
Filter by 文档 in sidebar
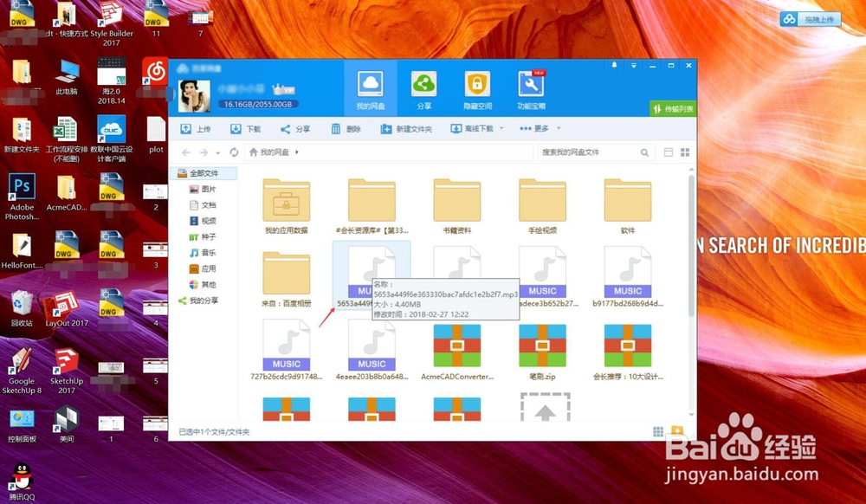pyautogui.click(x=203, y=205)
